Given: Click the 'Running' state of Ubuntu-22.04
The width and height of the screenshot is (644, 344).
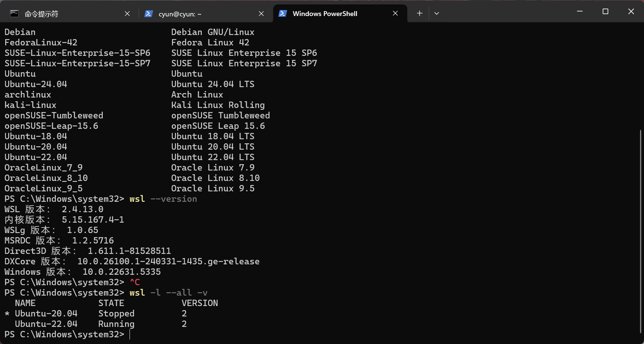Looking at the screenshot, I should [117, 324].
